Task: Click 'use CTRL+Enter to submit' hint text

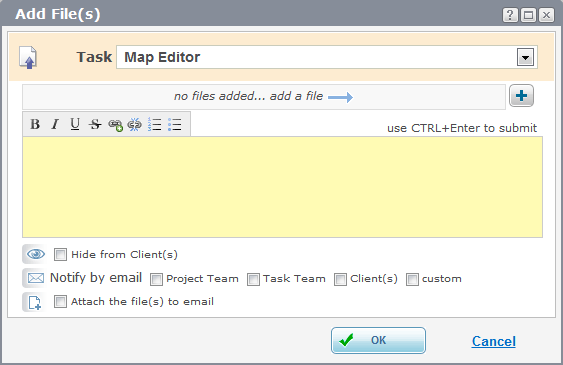Action: click(x=462, y=128)
